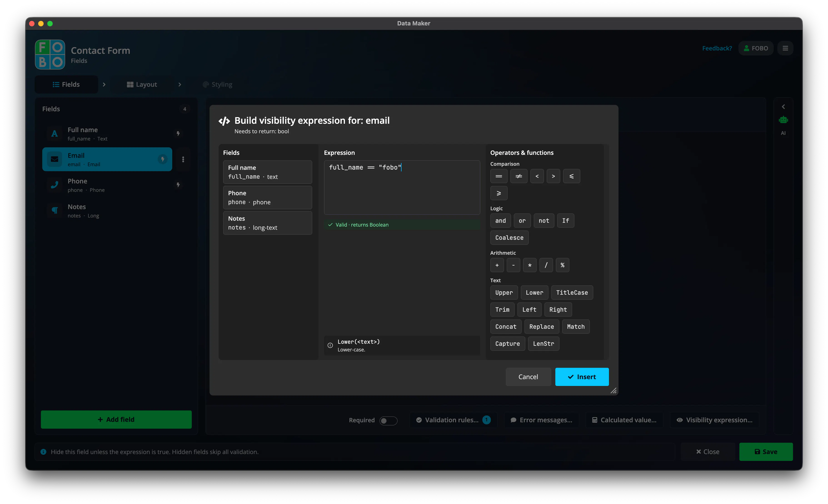
Task: Click the info icon beside Lower(<text>) hint
Action: click(x=330, y=346)
